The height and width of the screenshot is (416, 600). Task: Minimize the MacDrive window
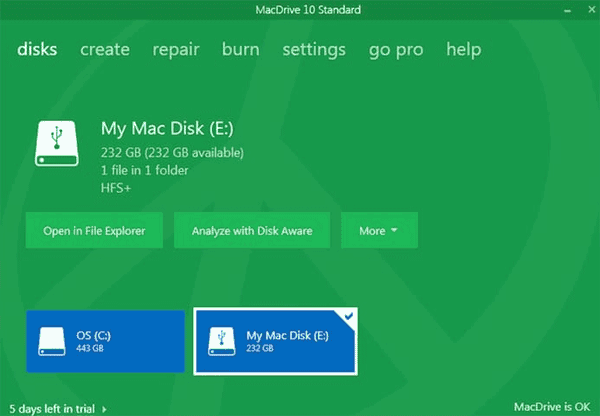coord(567,10)
